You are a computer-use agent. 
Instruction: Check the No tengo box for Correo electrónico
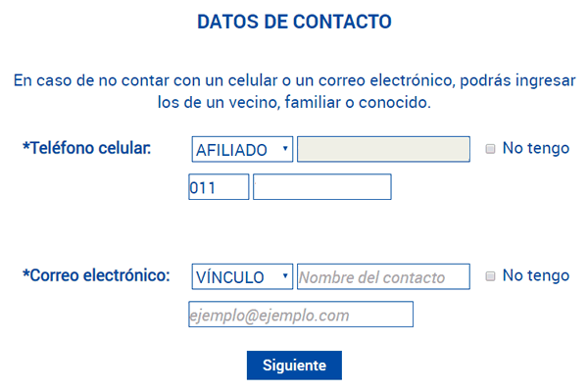490,276
